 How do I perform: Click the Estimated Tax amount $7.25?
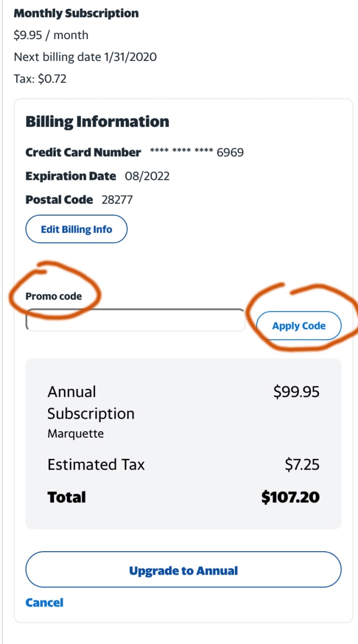[302, 465]
